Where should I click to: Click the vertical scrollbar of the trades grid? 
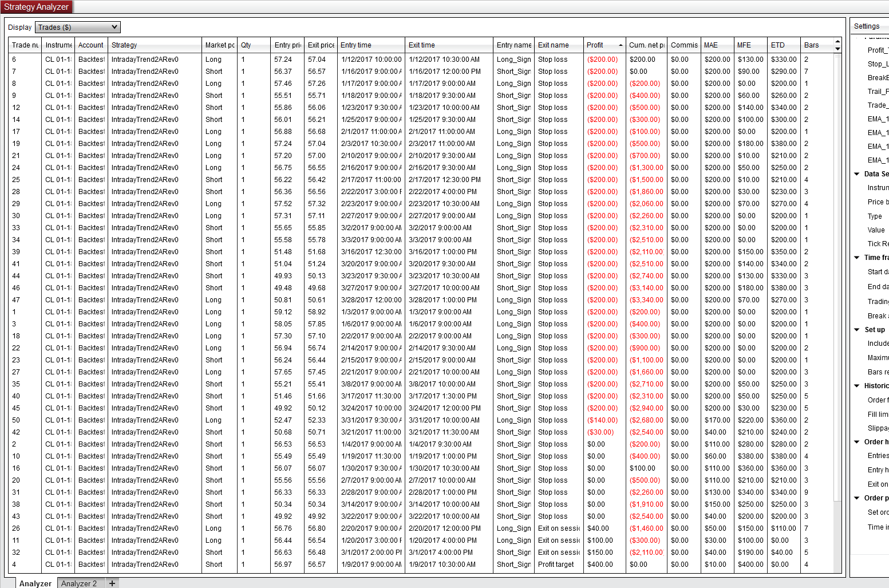click(837, 286)
